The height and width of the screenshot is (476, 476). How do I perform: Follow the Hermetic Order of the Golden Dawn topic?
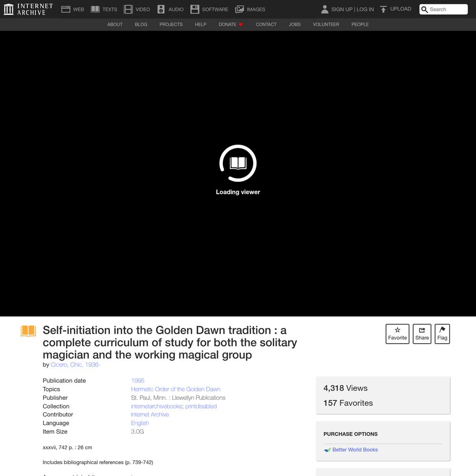tap(176, 389)
